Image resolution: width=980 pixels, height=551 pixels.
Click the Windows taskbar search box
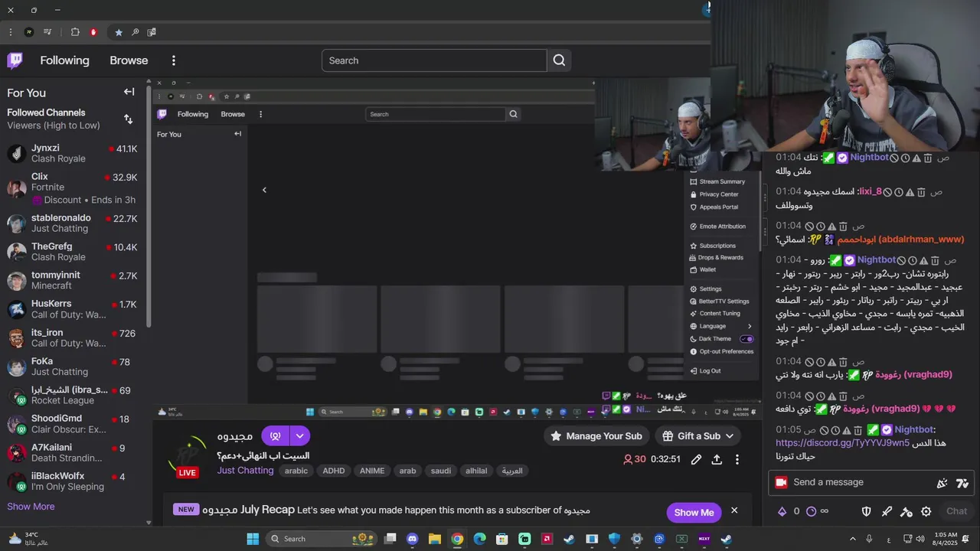pyautogui.click(x=322, y=539)
